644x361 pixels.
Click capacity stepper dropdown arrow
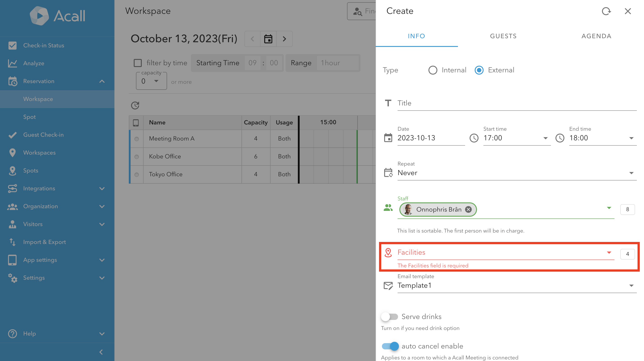click(156, 81)
